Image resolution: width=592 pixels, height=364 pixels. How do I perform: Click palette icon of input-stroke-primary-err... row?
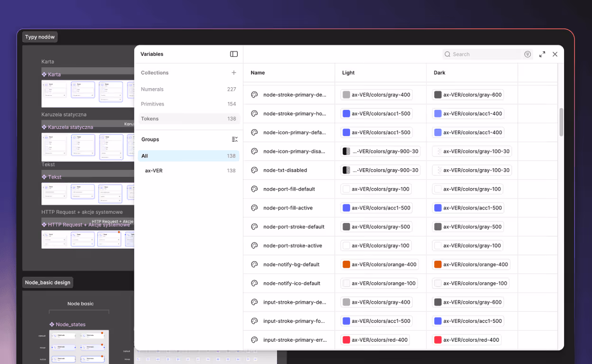tap(254, 340)
